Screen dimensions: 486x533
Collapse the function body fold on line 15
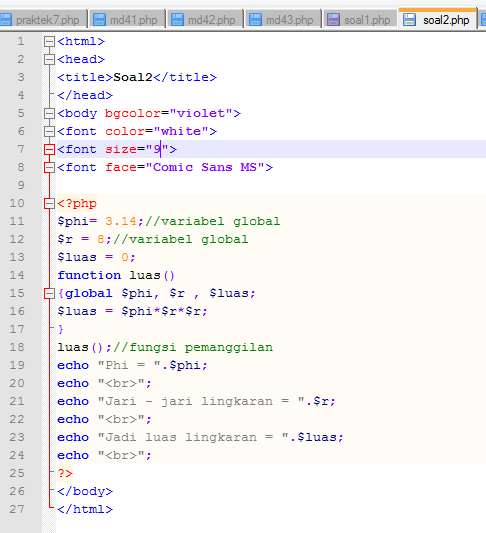click(x=49, y=293)
